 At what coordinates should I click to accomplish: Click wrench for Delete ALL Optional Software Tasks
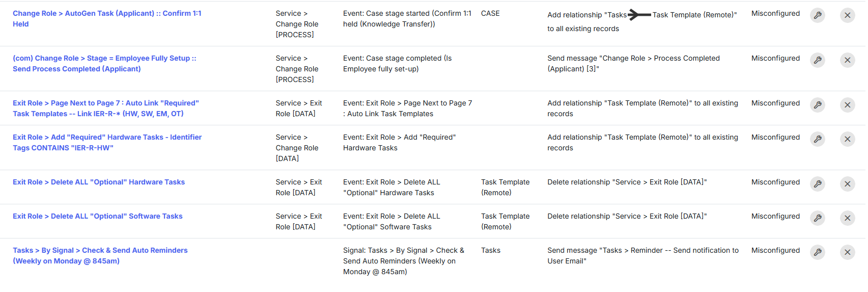818,218
